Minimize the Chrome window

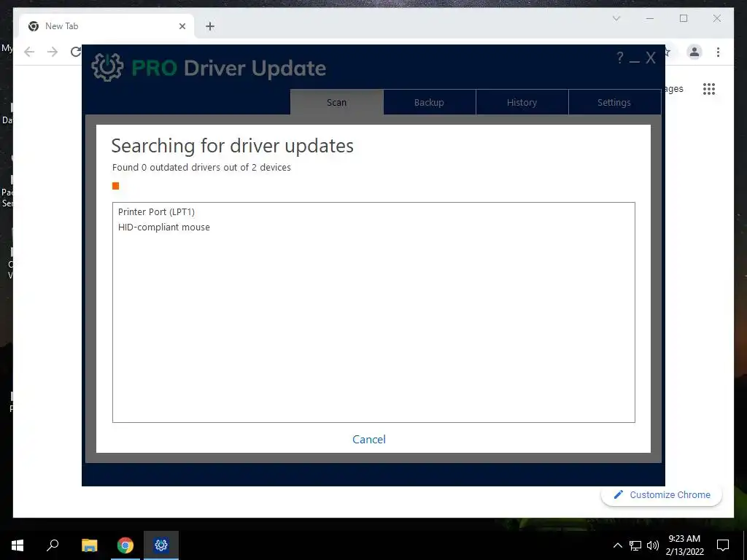tap(650, 18)
